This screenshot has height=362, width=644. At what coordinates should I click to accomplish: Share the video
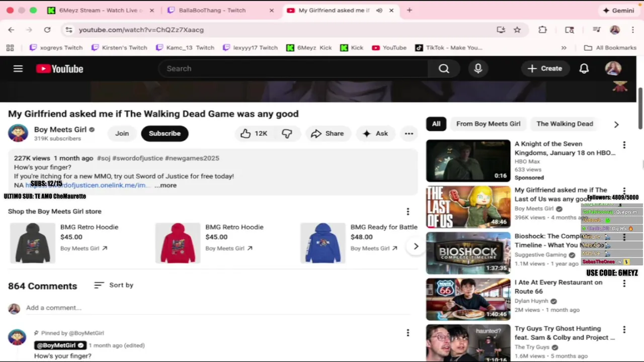(x=327, y=133)
